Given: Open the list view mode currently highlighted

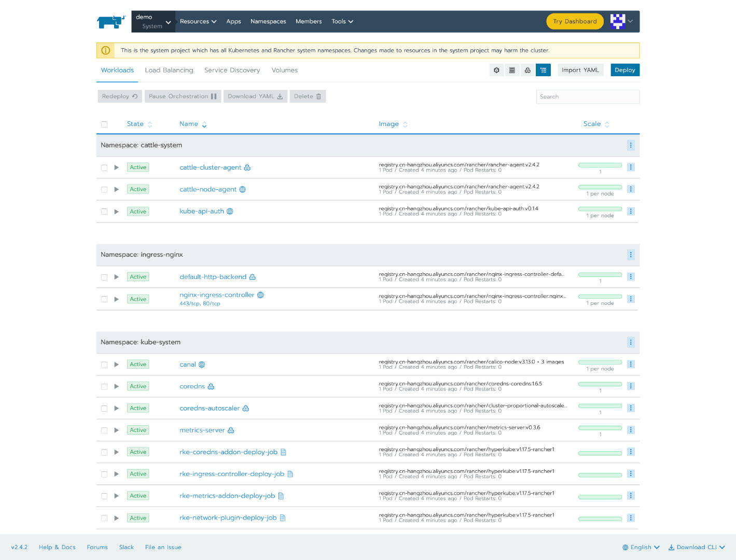Looking at the screenshot, I should 543,69.
